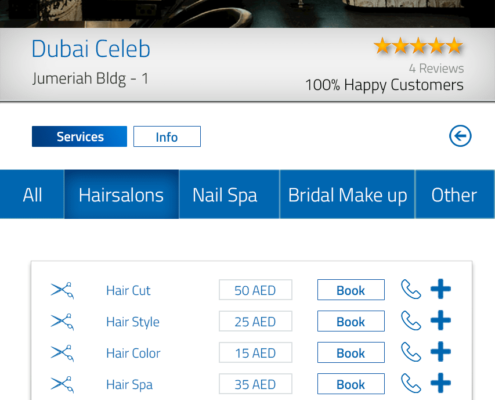495x400 pixels.
Task: Select the Other category tab
Action: pyautogui.click(x=455, y=194)
